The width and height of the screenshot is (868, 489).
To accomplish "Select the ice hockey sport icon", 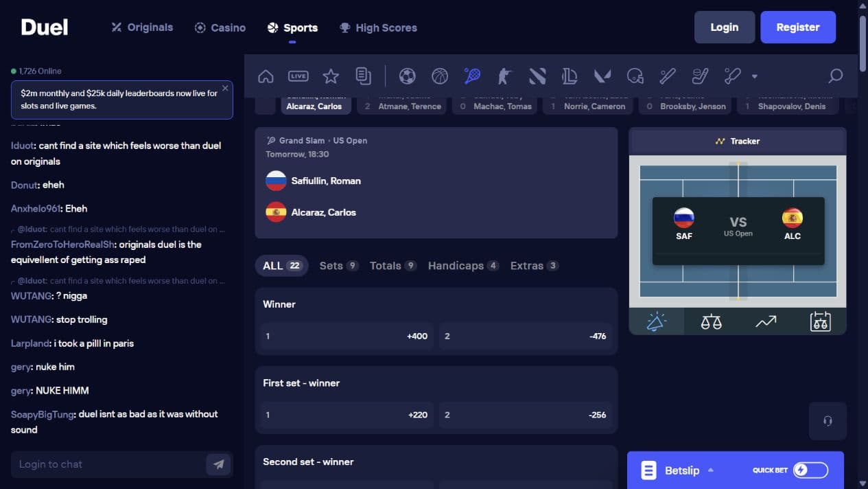I will (700, 76).
